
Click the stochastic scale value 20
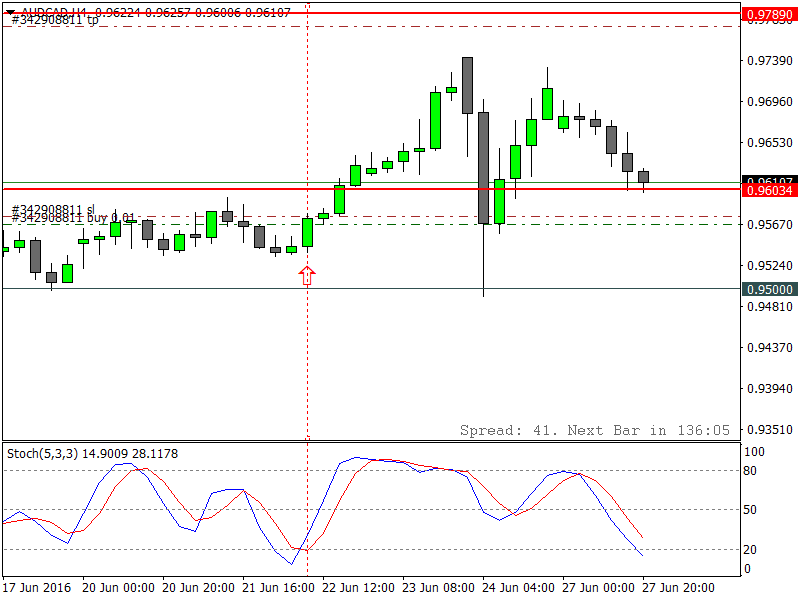(750, 550)
